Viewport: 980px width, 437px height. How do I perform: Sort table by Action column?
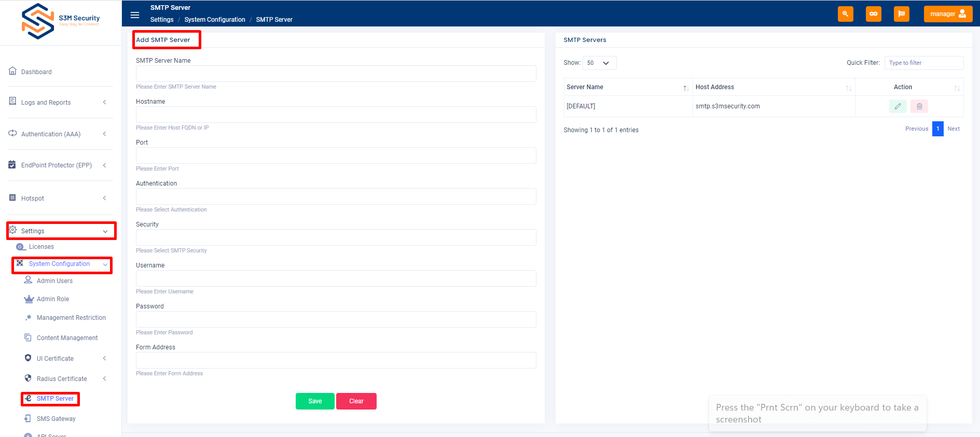tap(909, 87)
